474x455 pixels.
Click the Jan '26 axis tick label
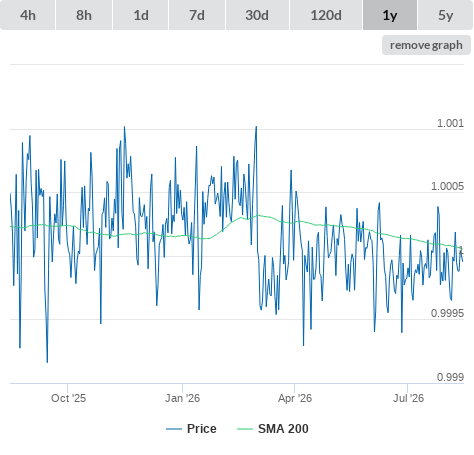click(182, 398)
